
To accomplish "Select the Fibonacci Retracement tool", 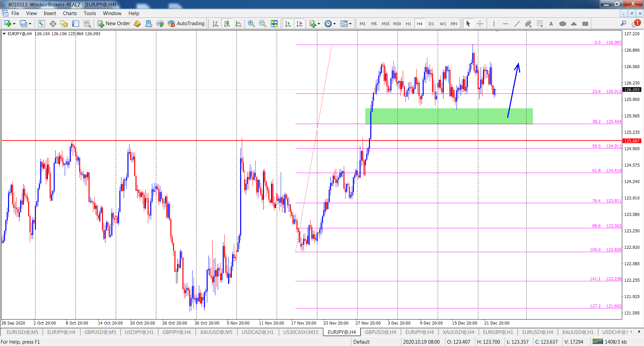I will point(540,23).
